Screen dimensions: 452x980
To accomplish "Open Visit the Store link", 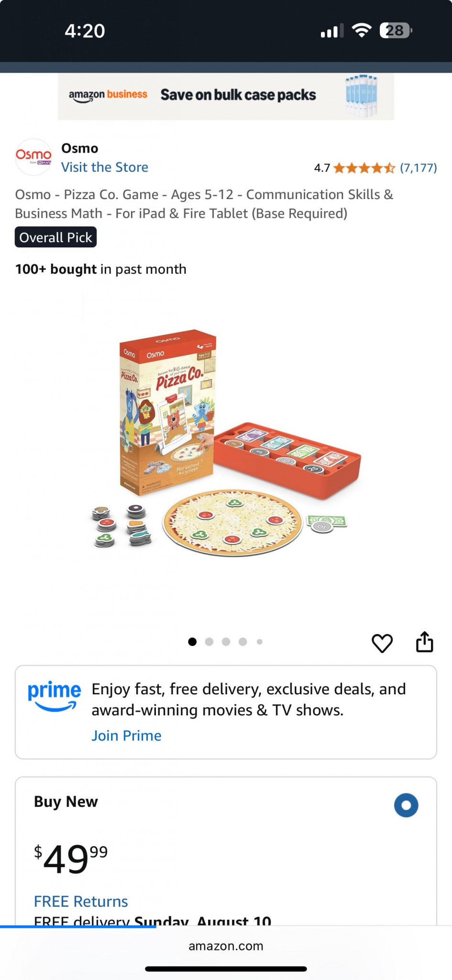I will (x=105, y=167).
